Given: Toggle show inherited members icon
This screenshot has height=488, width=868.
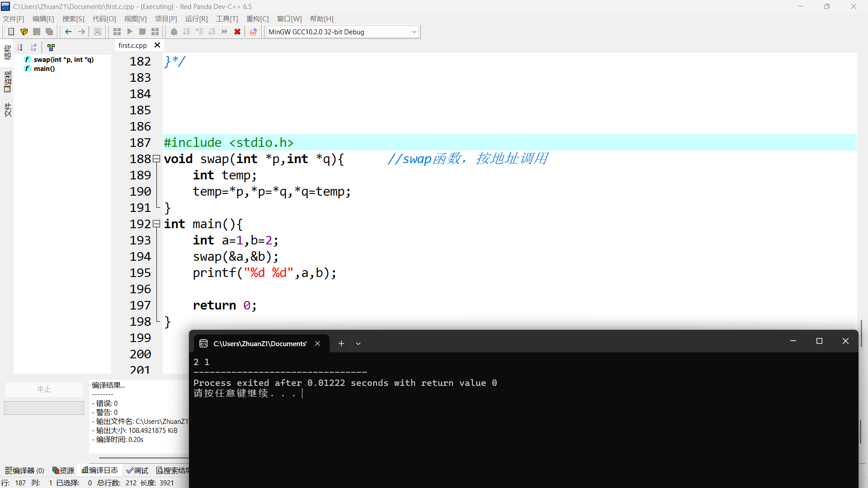Looking at the screenshot, I should [51, 47].
